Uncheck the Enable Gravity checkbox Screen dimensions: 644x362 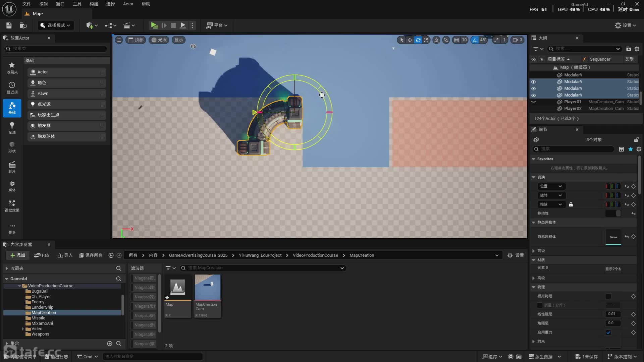(x=608, y=333)
